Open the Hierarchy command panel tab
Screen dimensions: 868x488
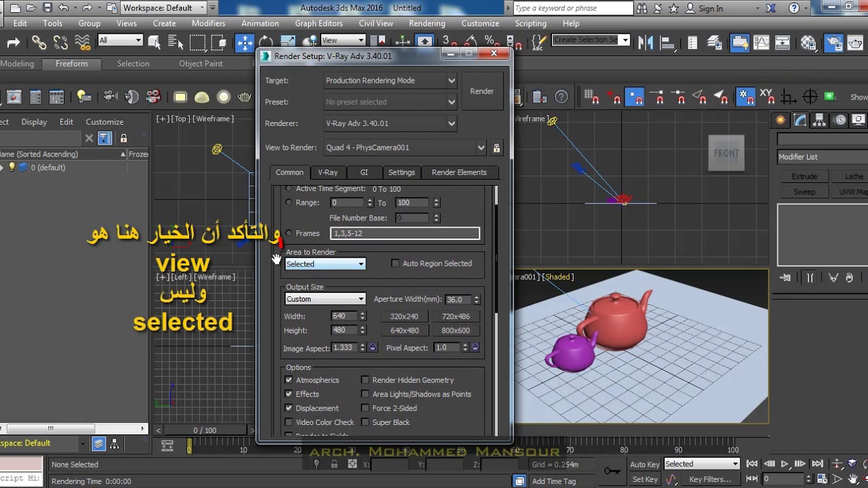[821, 121]
